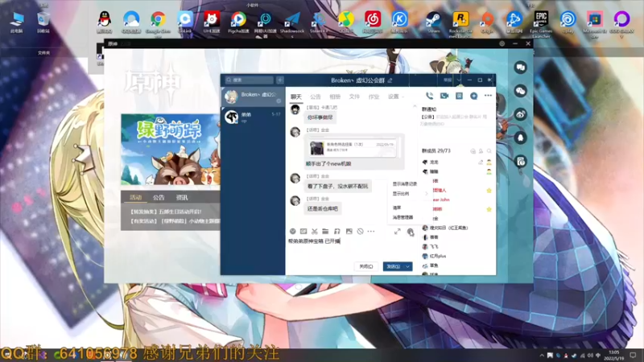Screen dimensions: 644x362
Task: Click the WeChat icon in Genshin launcher sidebar
Action: tap(520, 91)
